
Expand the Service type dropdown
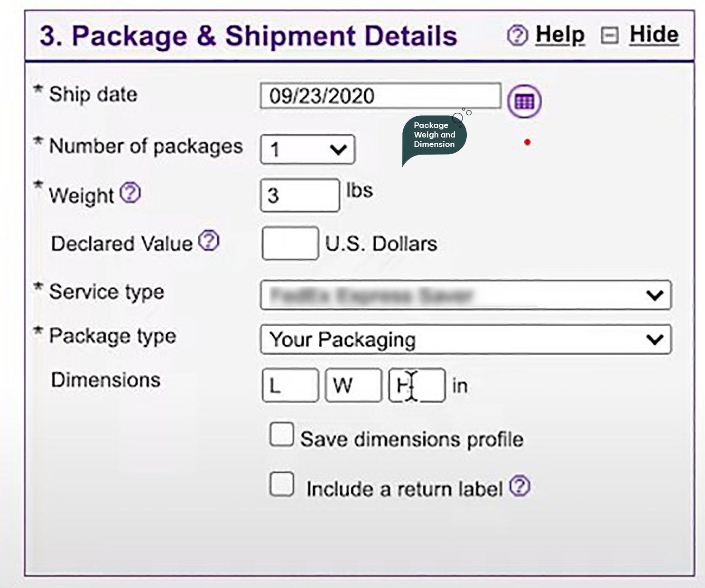point(465,295)
